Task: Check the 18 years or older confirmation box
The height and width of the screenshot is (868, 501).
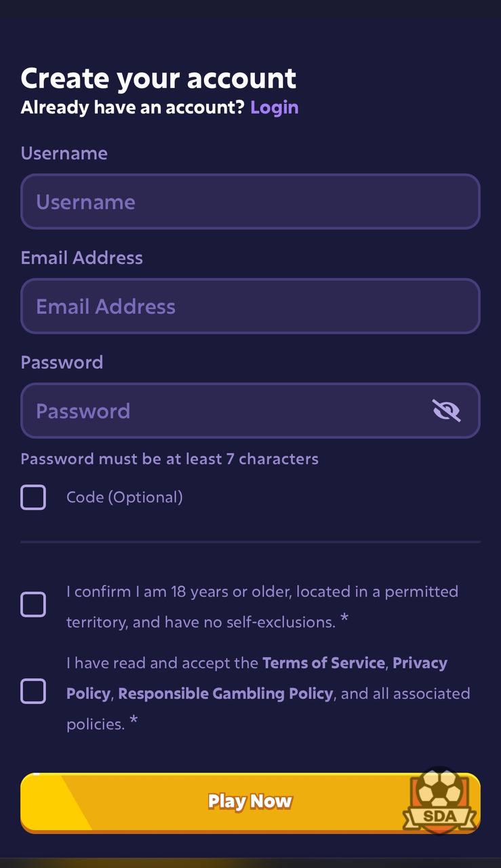Action: coord(33,604)
